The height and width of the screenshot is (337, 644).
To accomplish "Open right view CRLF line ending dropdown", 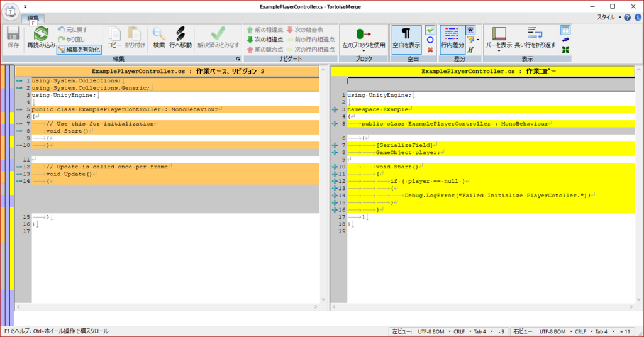I will 583,331.
